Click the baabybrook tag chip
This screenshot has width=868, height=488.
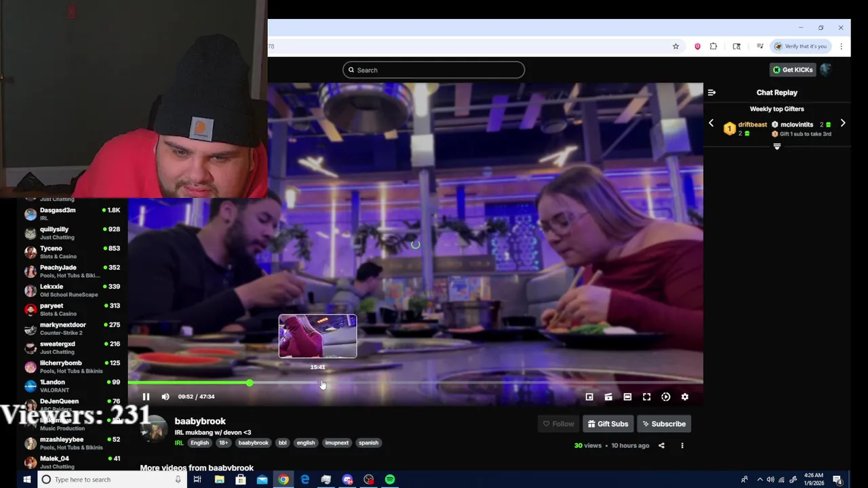tap(253, 443)
